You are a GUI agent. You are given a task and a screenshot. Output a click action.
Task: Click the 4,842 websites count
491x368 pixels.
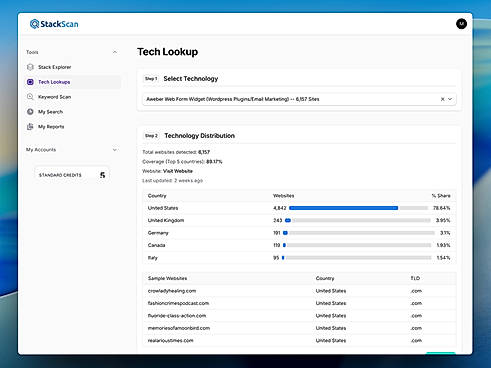280,208
